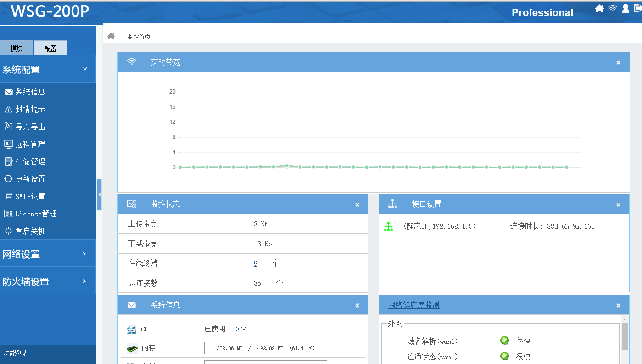The height and width of the screenshot is (364, 642).
Task: Click the CPU usage 30% link
Action: point(241,329)
